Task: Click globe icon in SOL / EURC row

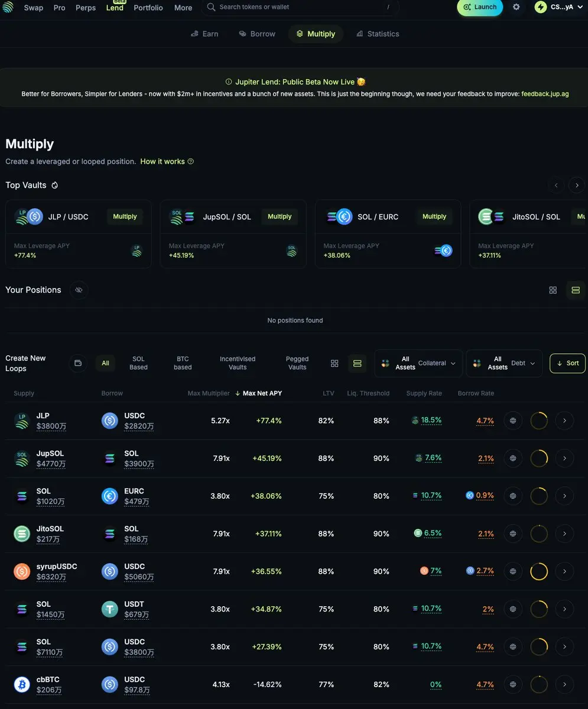Action: pos(513,496)
